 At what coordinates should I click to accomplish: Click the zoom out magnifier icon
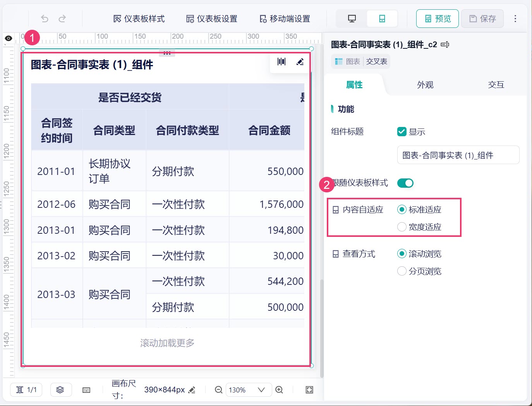pos(219,390)
